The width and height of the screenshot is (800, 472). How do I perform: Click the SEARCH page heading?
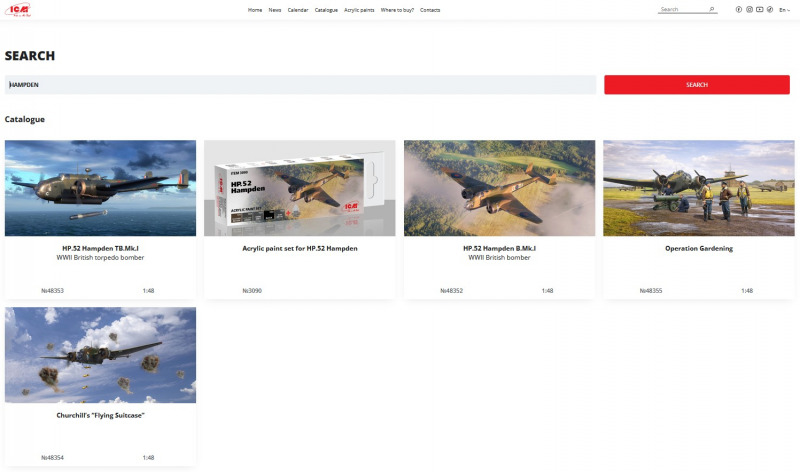[x=30, y=56]
